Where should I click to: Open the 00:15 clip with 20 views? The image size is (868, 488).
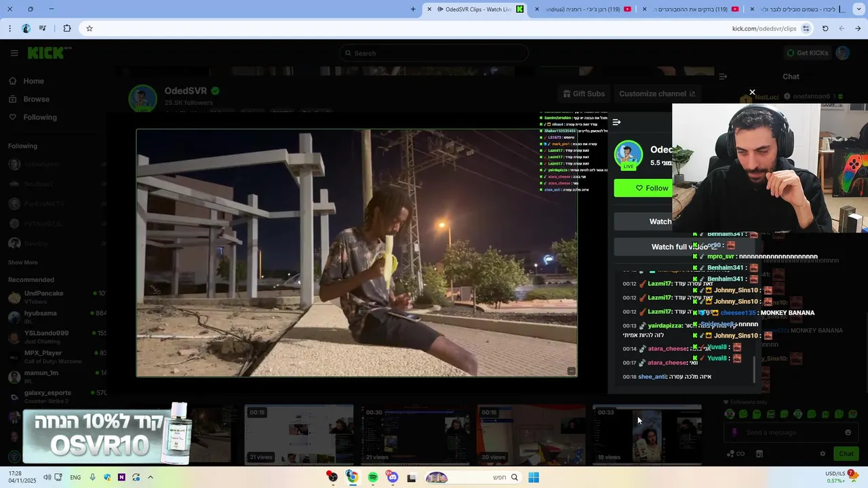(x=532, y=434)
